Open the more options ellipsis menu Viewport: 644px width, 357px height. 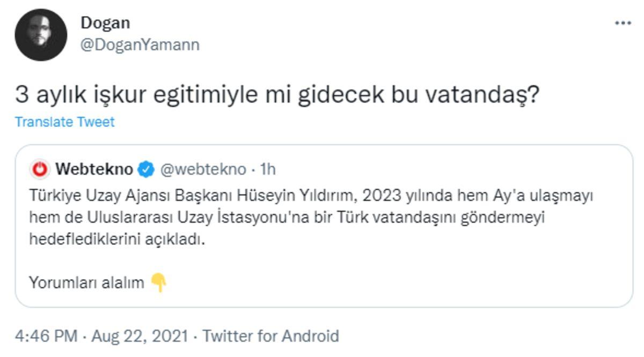(624, 23)
